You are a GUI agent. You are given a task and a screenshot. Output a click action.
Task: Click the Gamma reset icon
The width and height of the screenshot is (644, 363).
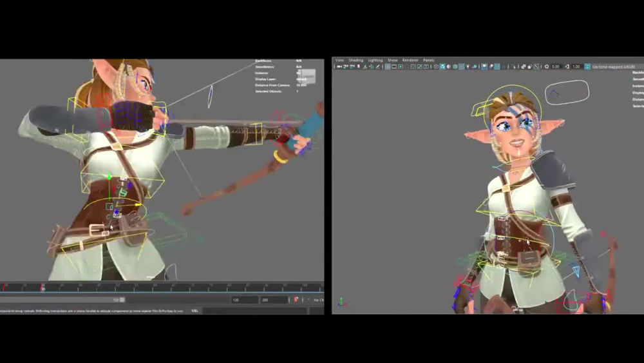pyautogui.click(x=567, y=66)
